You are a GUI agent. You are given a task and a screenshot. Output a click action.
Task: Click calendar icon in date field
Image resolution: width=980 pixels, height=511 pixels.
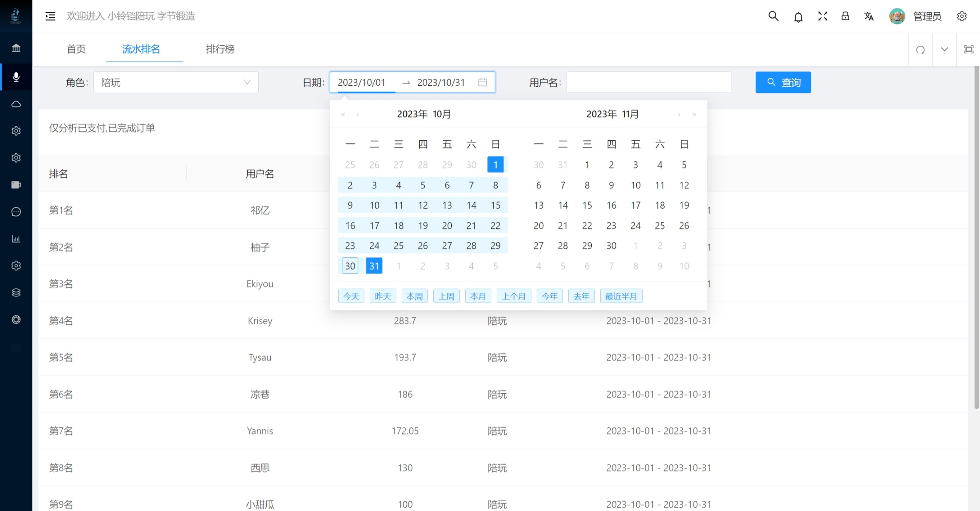(x=482, y=82)
